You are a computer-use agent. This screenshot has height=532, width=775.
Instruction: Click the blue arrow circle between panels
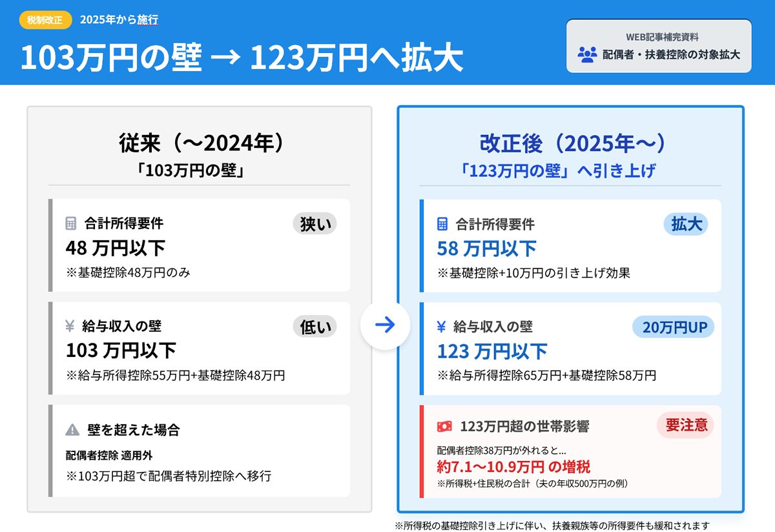(385, 325)
